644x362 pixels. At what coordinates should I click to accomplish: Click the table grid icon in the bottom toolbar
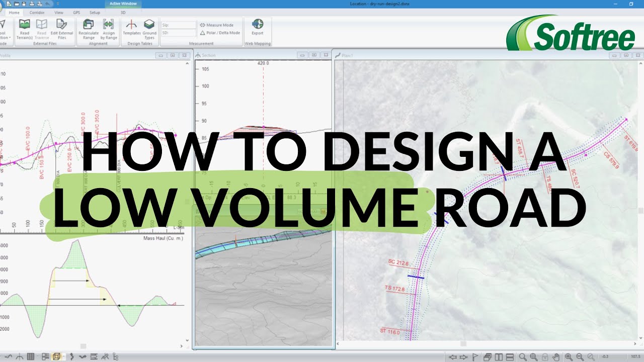point(31,356)
